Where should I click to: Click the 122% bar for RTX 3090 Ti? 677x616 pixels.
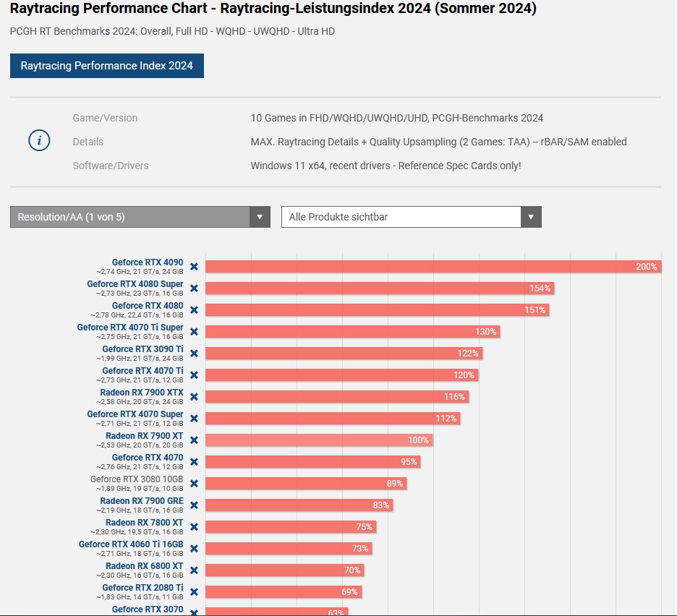tap(344, 354)
